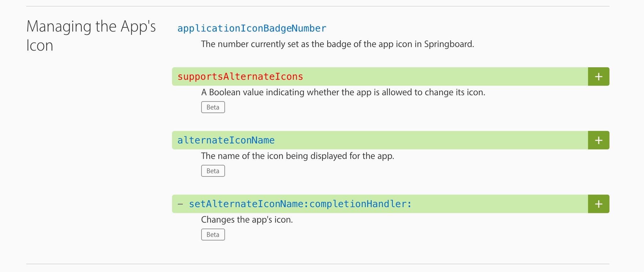Open the setAlternateIconName:completionHandler: method link
This screenshot has width=644, height=272.
[x=300, y=204]
